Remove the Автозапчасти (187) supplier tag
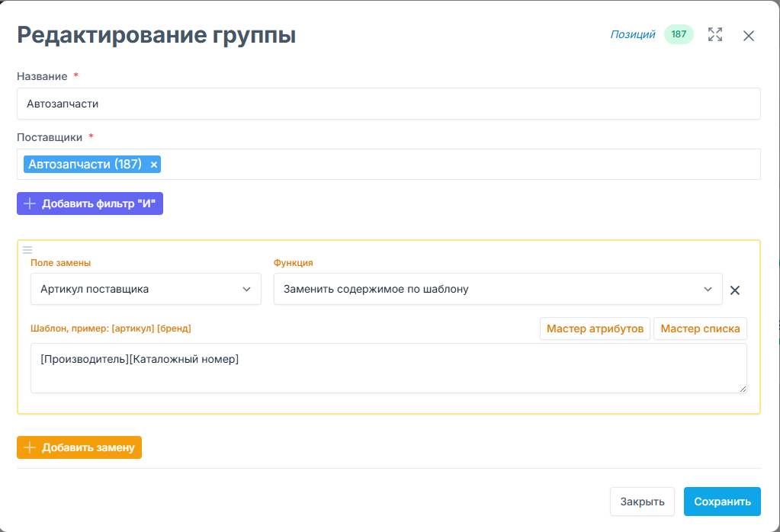This screenshot has height=532, width=780. 154,165
